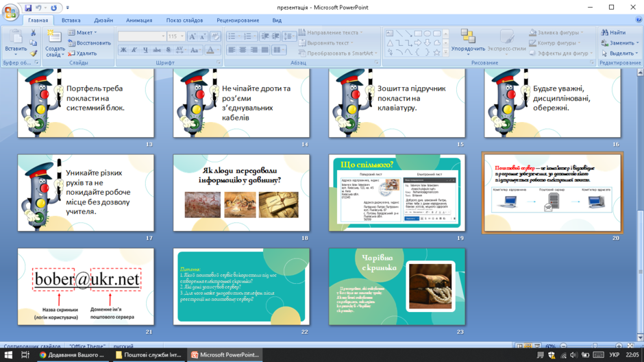Click the Office button logo
The width and height of the screenshot is (644, 362).
tap(10, 11)
